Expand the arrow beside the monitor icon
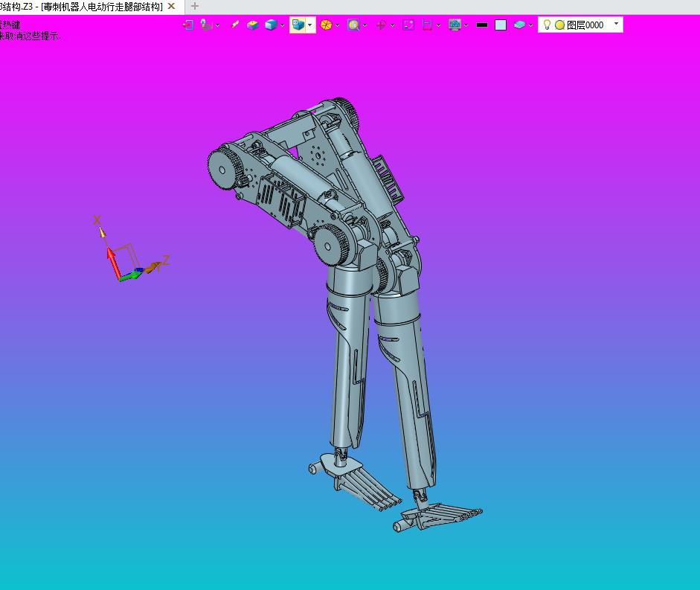The image size is (700, 590). coord(466,25)
